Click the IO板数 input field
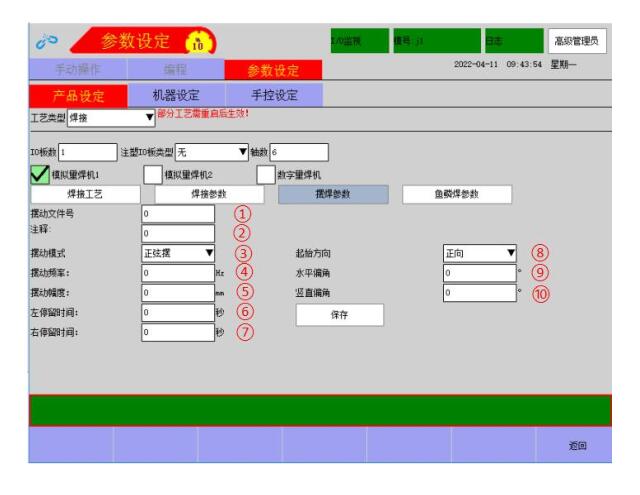 (x=88, y=152)
